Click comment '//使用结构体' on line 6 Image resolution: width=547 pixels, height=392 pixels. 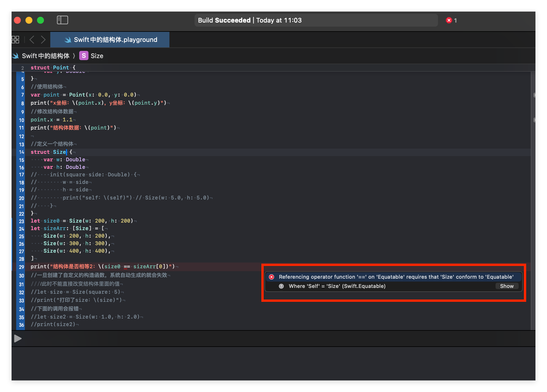[x=47, y=87]
